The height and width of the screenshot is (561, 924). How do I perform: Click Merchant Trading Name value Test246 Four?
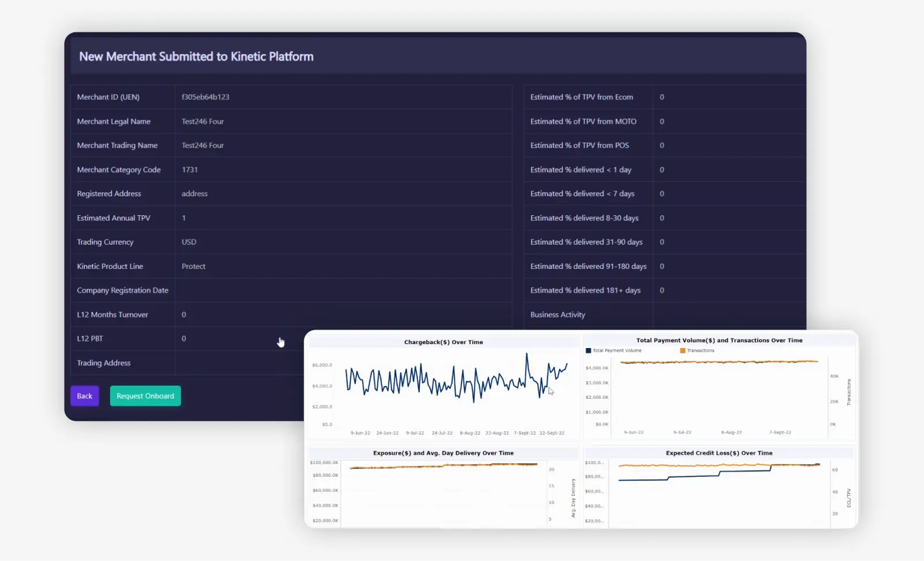203,145
